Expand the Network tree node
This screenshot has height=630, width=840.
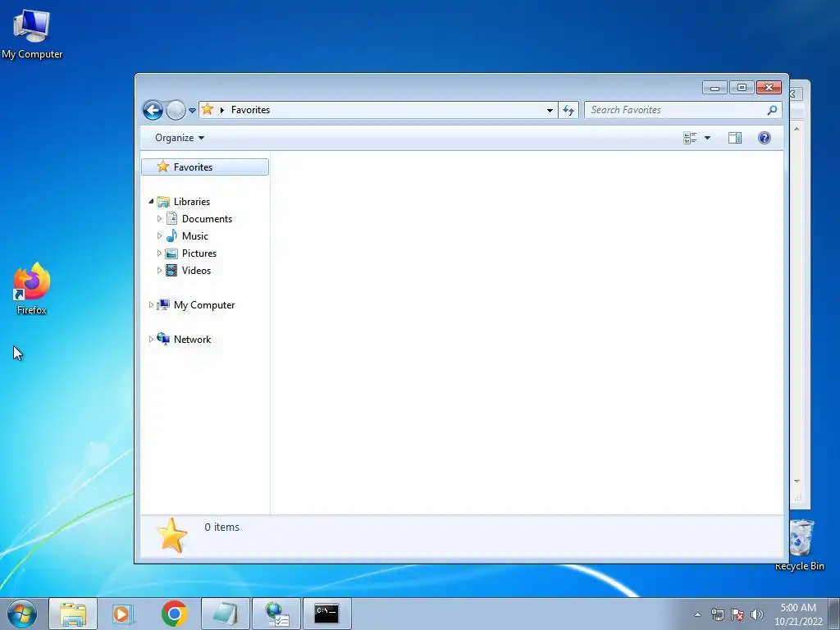pos(151,339)
